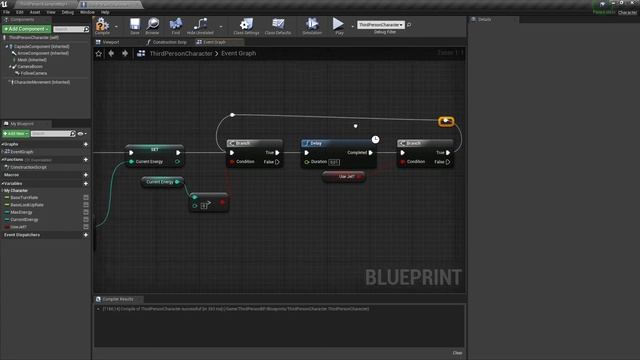Open Play options dropdown arrow
Image resolution: width=640 pixels, height=360 pixels.
pos(352,27)
